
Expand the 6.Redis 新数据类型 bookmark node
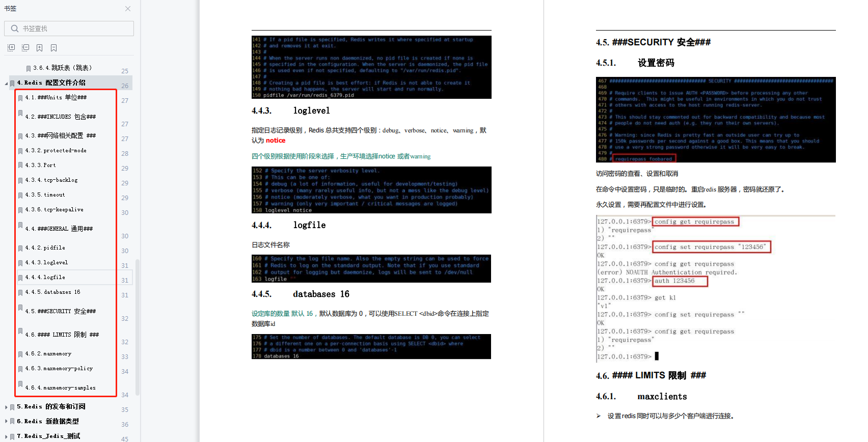[6, 422]
